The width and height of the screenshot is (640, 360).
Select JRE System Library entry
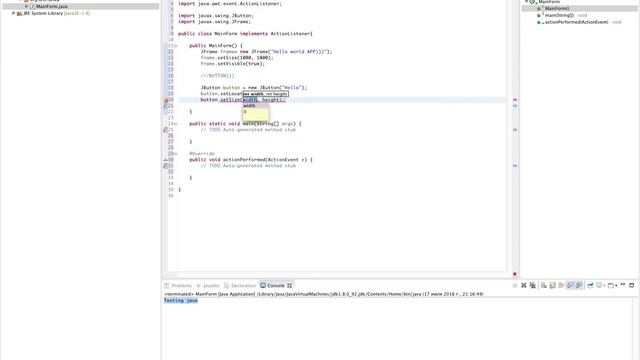pos(57,13)
